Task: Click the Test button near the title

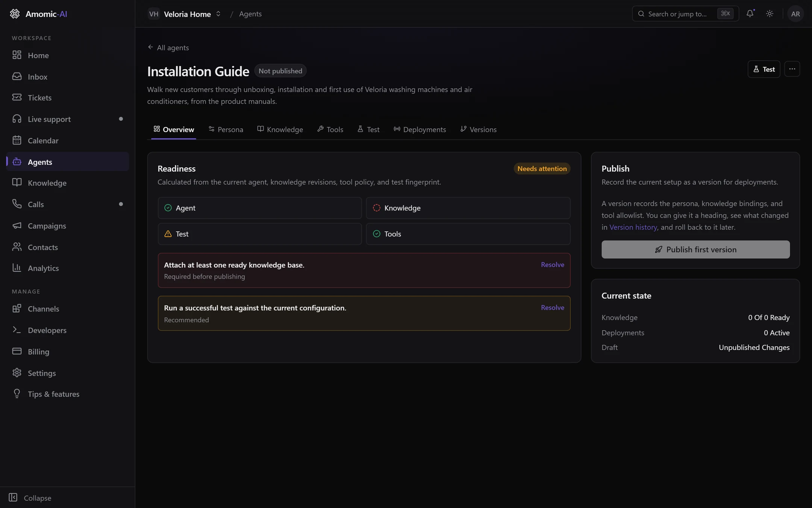Action: tap(764, 69)
